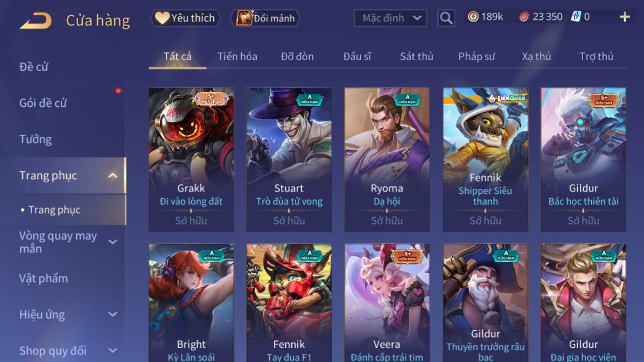644x362 pixels.
Task: Switch to the Pháp sư tab
Action: pyautogui.click(x=477, y=56)
